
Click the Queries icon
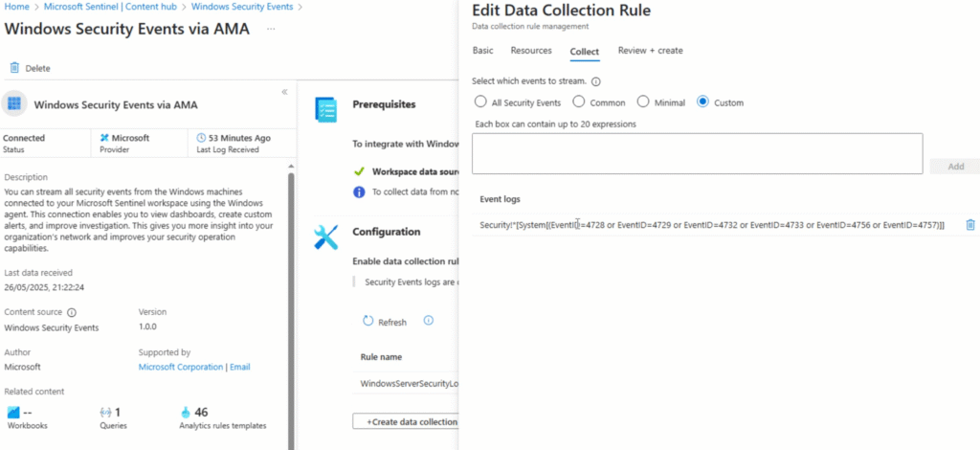[x=105, y=413]
